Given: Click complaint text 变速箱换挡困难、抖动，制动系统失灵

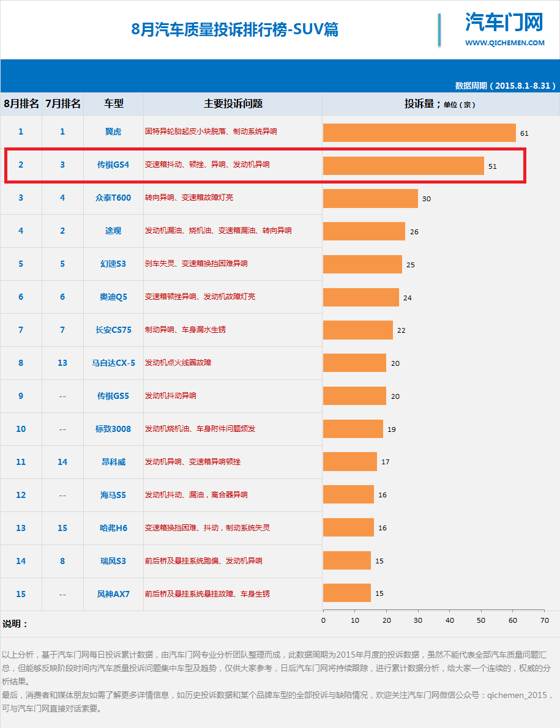Looking at the screenshot, I should (x=207, y=528).
